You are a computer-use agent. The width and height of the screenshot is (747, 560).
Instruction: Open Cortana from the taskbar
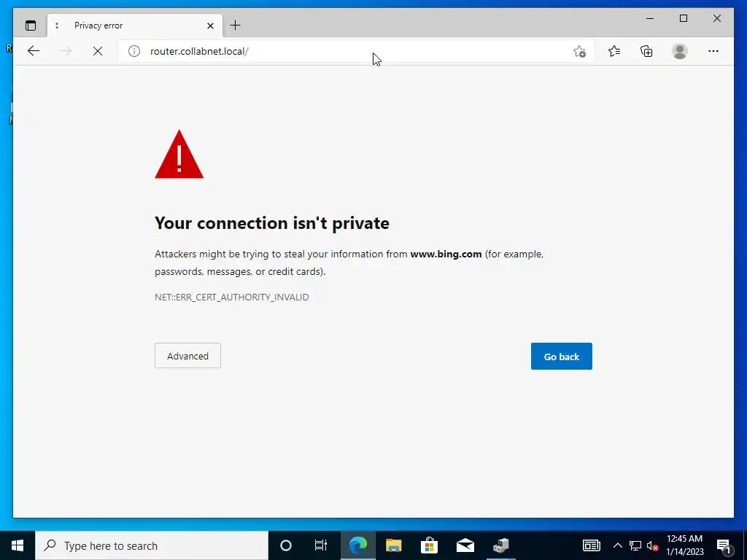(x=286, y=545)
